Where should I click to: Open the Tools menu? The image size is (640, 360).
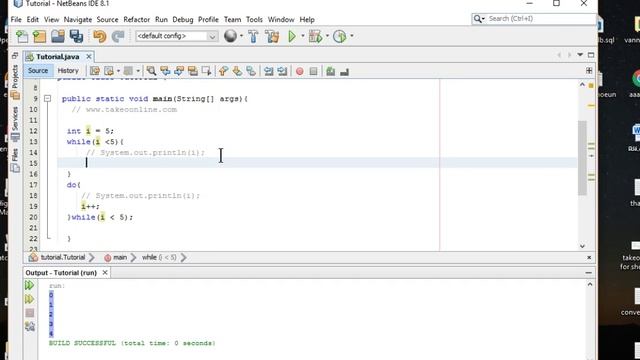254,20
